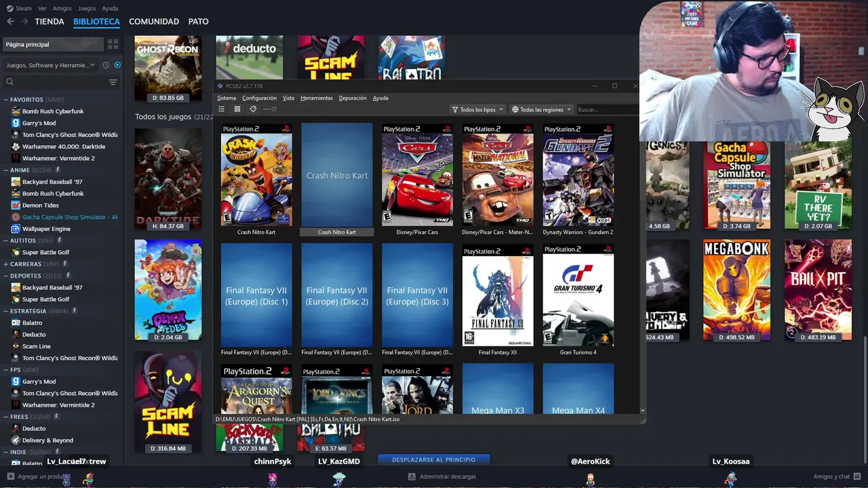Open PCSX2 Depuración menu

coord(353,98)
